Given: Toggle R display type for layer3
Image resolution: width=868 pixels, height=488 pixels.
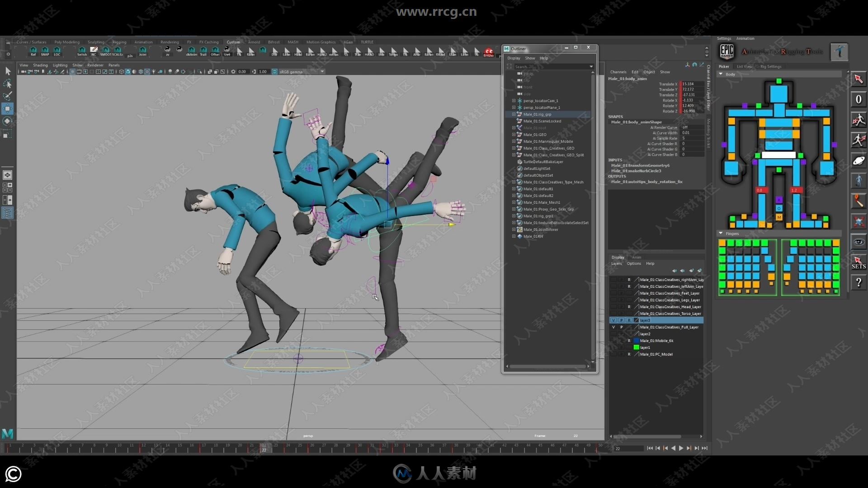Looking at the screenshot, I should tap(629, 320).
